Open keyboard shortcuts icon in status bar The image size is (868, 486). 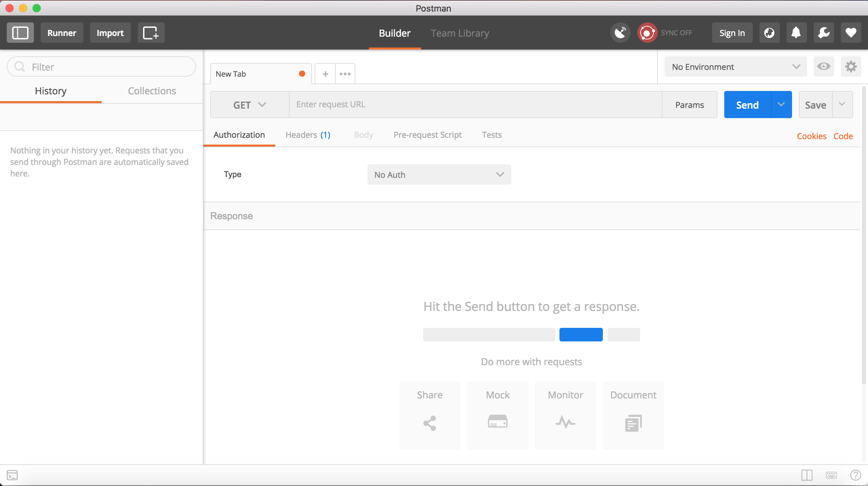[x=831, y=475]
